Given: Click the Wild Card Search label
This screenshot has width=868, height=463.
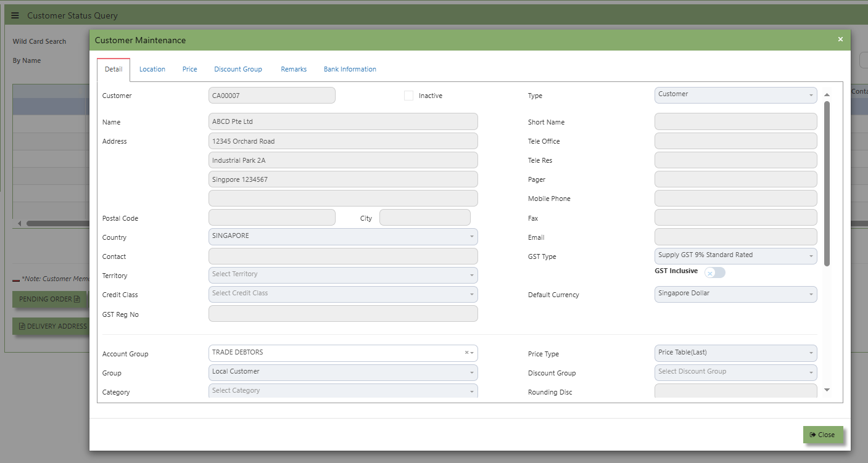Looking at the screenshot, I should pyautogui.click(x=39, y=41).
